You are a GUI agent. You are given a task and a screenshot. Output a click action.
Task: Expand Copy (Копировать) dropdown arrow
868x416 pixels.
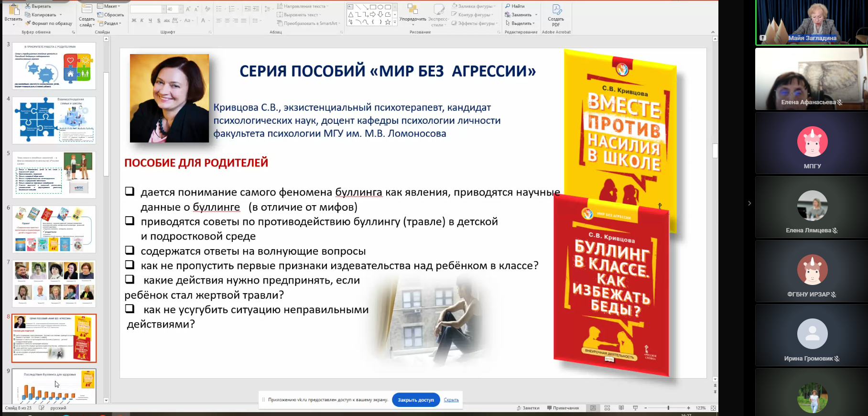tap(61, 15)
